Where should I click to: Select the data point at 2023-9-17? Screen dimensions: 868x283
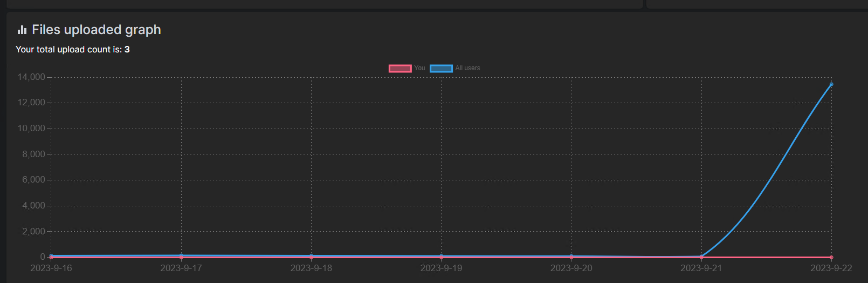pyautogui.click(x=181, y=255)
